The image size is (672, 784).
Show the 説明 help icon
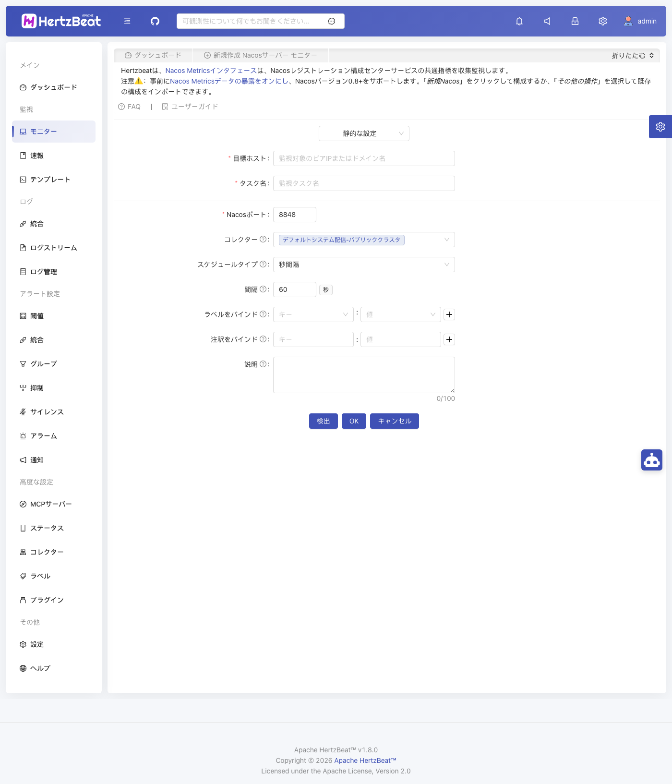[x=263, y=364]
